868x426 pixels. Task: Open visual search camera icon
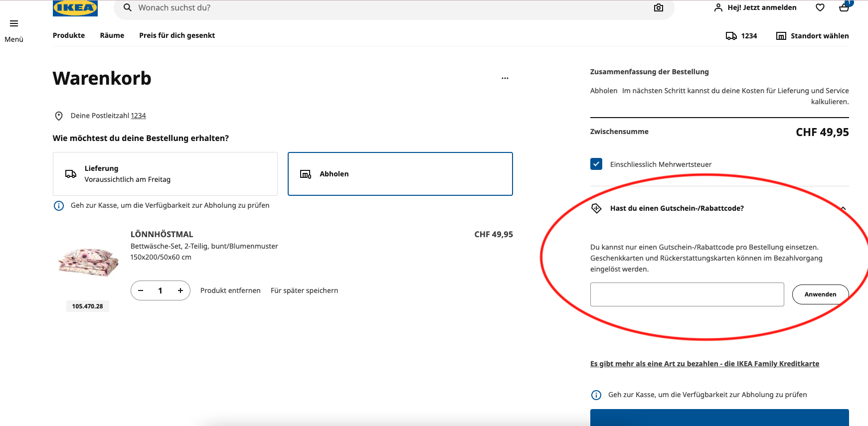point(659,7)
